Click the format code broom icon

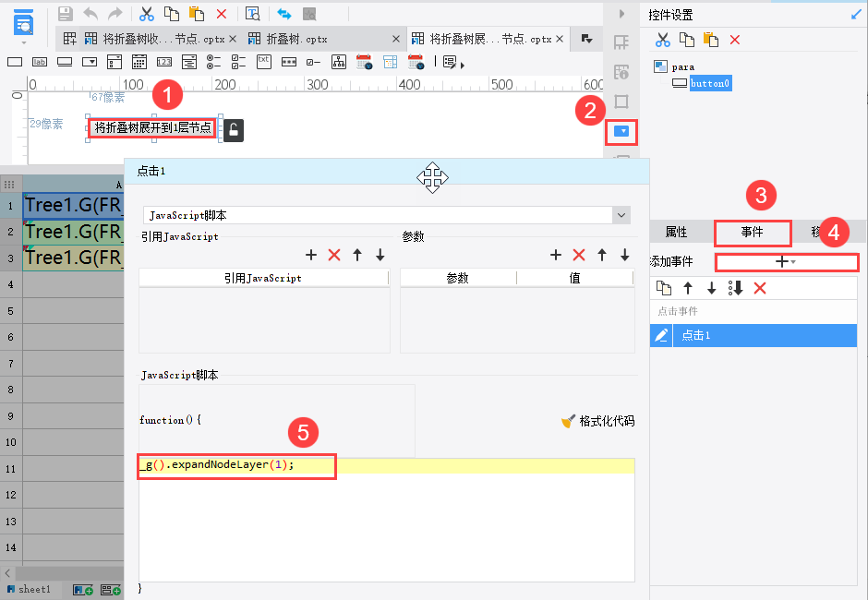tap(569, 421)
